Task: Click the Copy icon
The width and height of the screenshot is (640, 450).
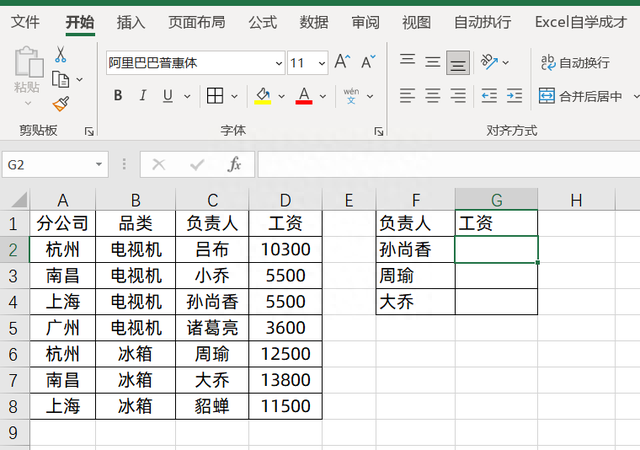Action: (x=60, y=79)
